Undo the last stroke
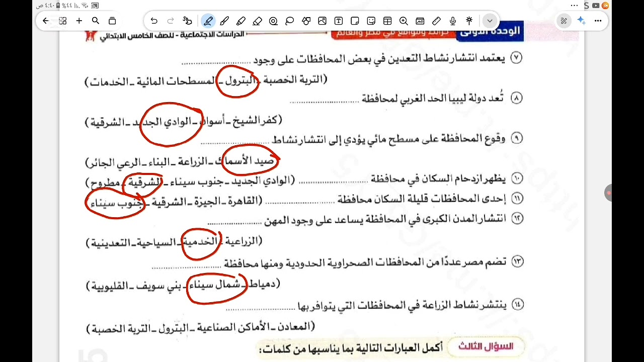 tap(154, 21)
